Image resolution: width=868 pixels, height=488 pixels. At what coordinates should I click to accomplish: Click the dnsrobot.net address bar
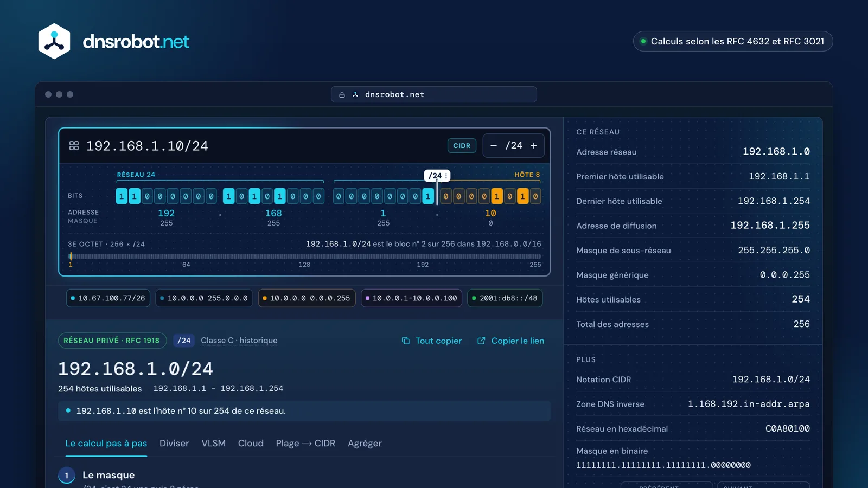point(434,94)
